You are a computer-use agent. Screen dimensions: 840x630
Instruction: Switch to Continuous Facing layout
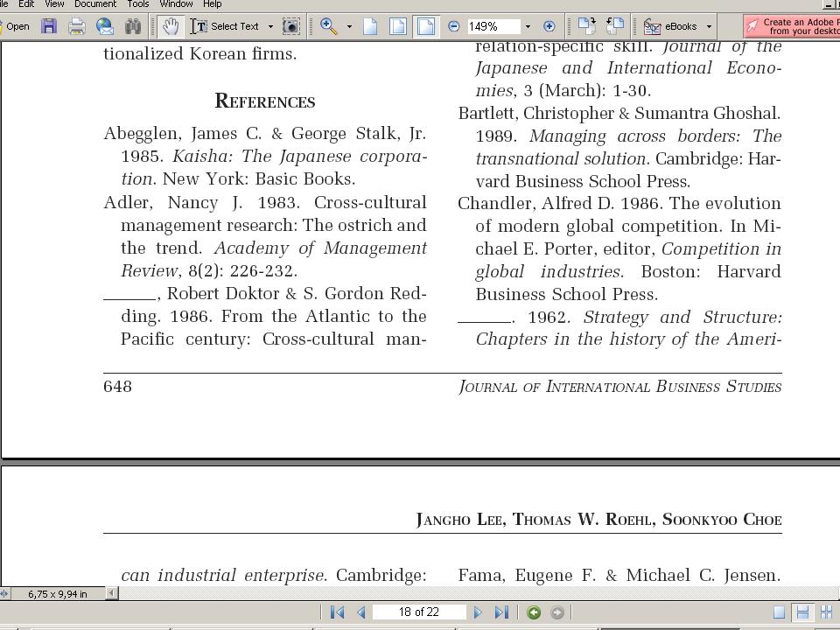click(x=827, y=612)
